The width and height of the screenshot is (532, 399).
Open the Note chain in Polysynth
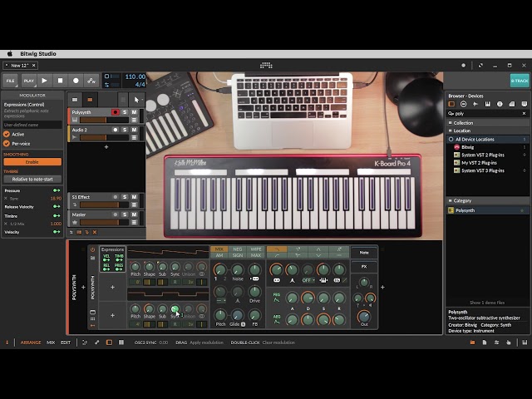tap(364, 253)
